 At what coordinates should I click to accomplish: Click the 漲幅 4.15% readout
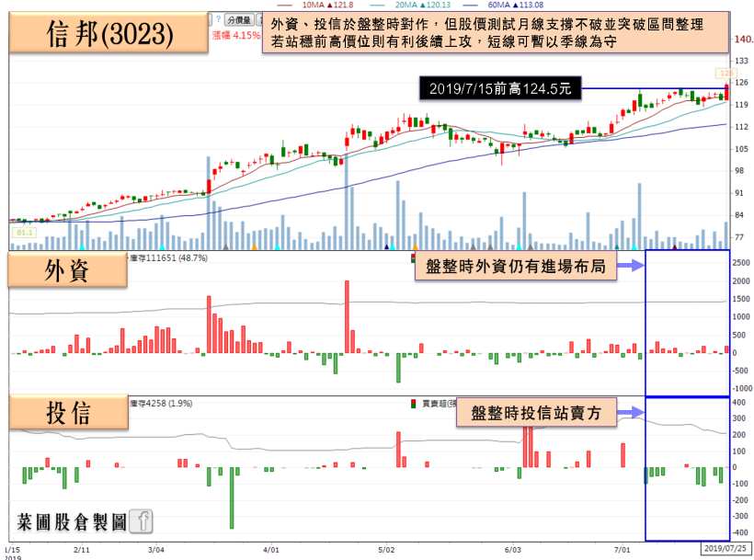(236, 35)
